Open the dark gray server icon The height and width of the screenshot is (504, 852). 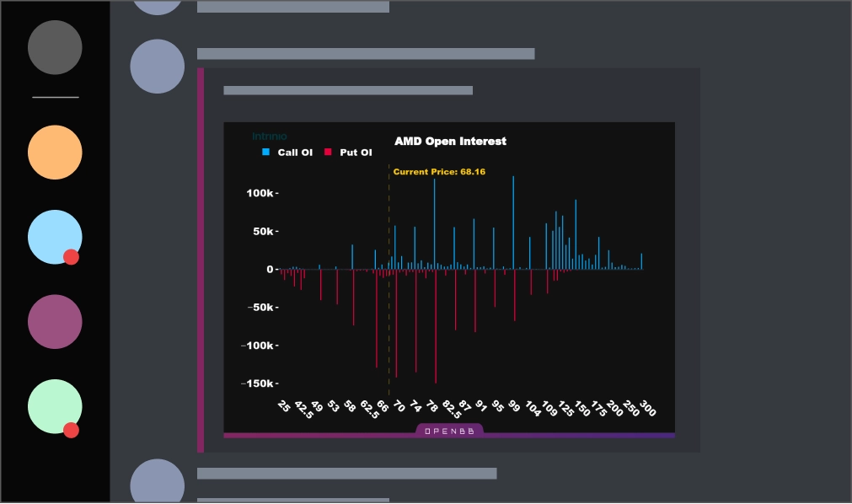click(55, 47)
